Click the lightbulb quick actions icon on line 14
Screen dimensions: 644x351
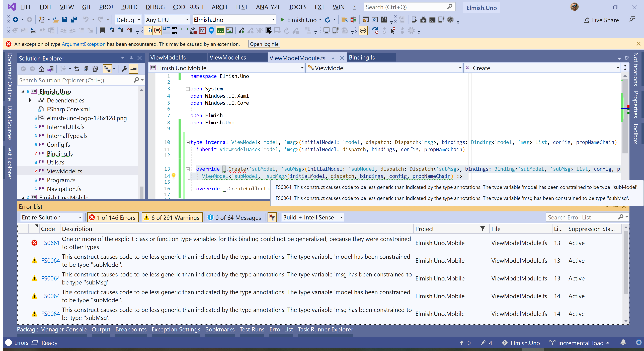pyautogui.click(x=174, y=176)
